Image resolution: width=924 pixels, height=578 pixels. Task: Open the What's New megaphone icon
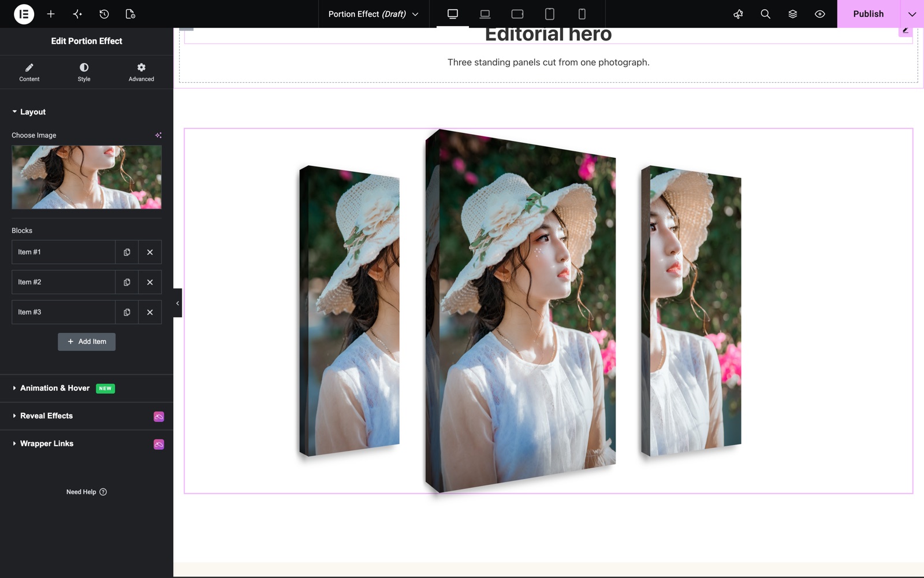738,14
